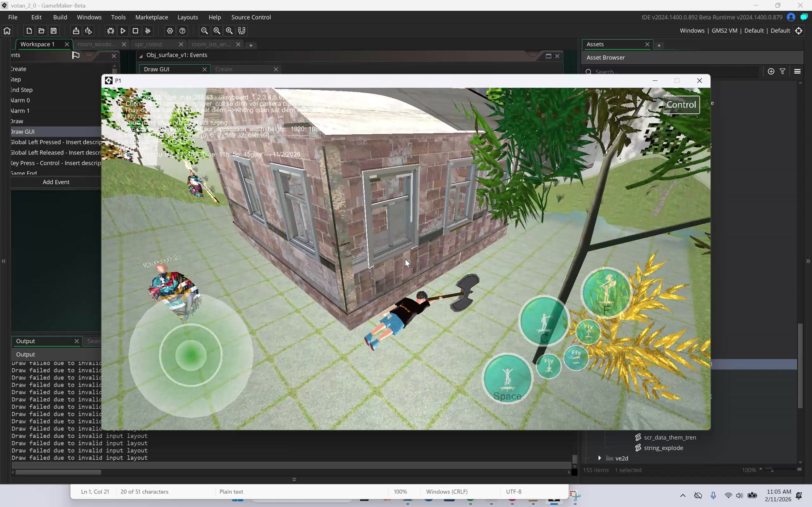Image resolution: width=812 pixels, height=507 pixels.
Task: Open the feedback chat bubble icon
Action: (804, 17)
